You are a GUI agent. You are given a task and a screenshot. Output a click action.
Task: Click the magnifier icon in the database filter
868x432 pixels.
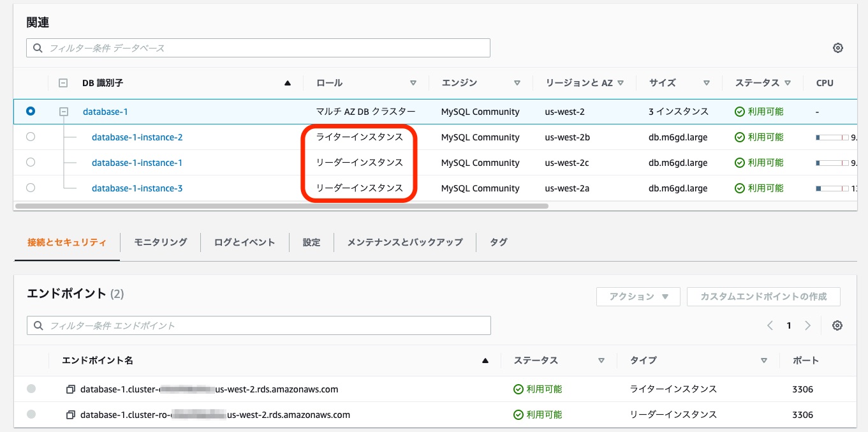point(38,47)
